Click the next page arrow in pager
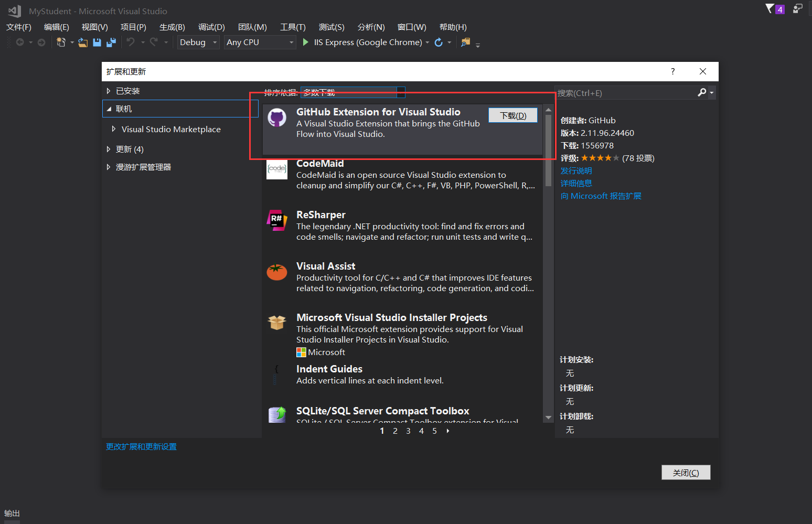Image resolution: width=812 pixels, height=524 pixels. (x=447, y=431)
